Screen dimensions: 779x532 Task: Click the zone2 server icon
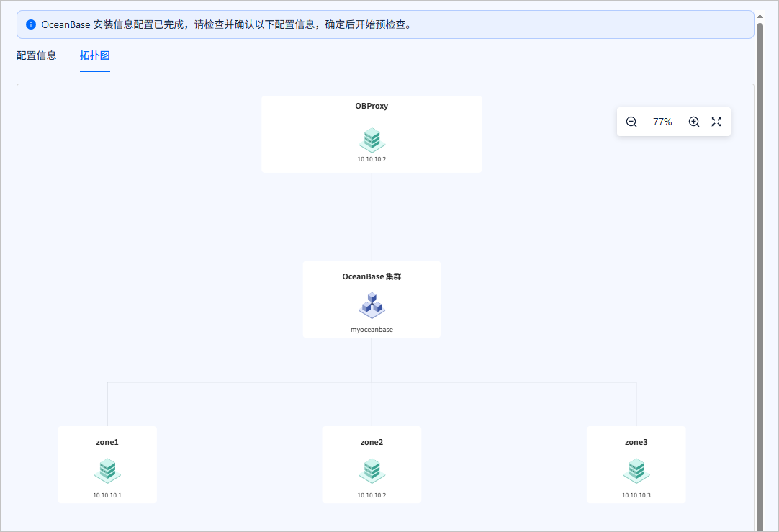point(372,471)
